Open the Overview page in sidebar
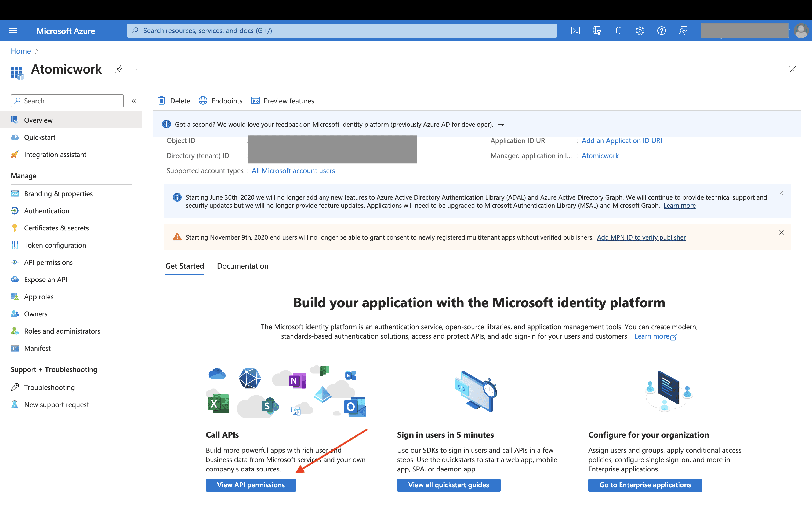 [x=71, y=120]
